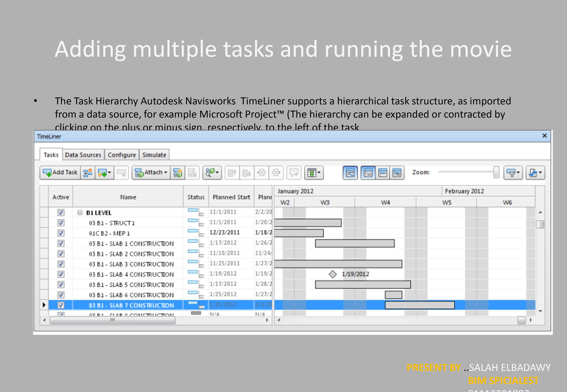Image resolution: width=567 pixels, height=392 pixels.
Task: Toggle Active checkbox for 01C B2 - MEP 1
Action: [61, 233]
